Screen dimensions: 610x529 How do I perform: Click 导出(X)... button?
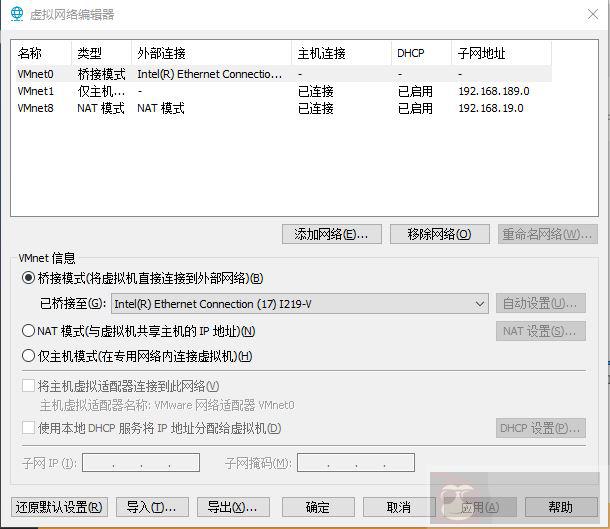pos(233,507)
